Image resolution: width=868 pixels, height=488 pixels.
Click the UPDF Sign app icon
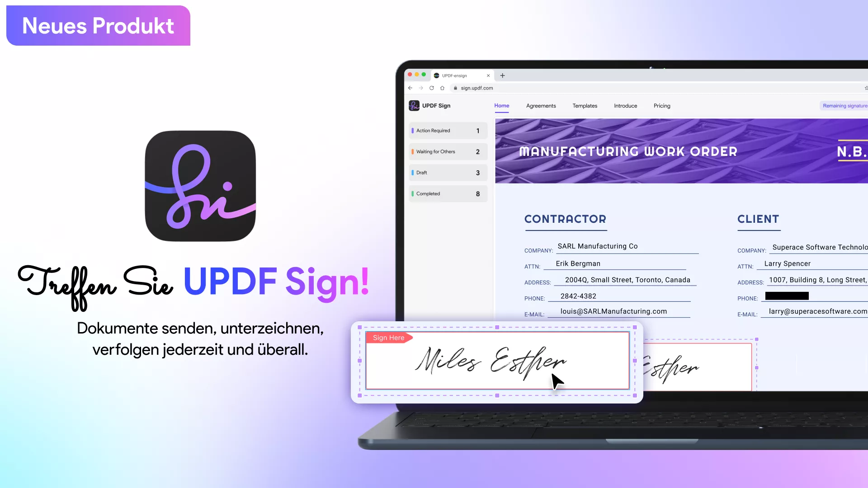200,186
